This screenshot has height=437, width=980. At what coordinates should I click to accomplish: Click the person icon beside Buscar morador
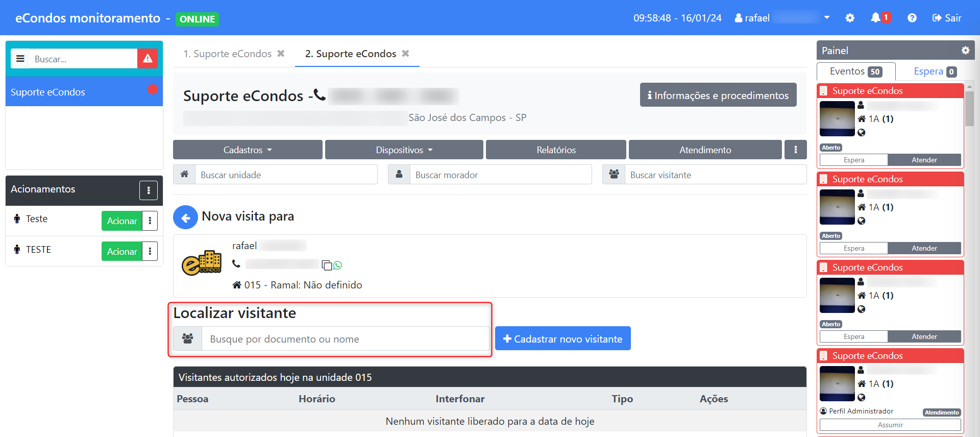coord(399,175)
